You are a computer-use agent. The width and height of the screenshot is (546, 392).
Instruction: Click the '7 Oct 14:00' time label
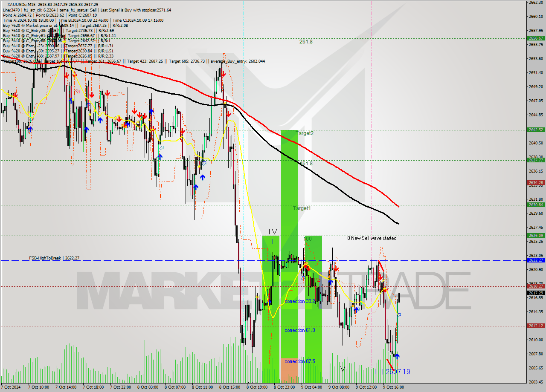coord(67,387)
